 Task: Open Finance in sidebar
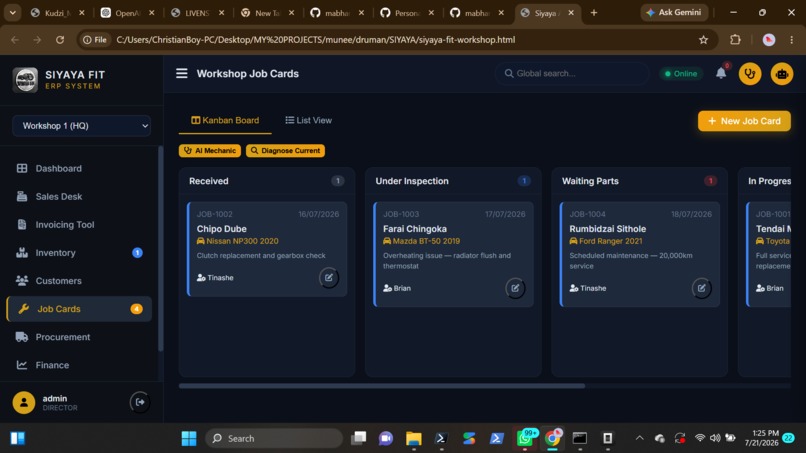(79, 365)
